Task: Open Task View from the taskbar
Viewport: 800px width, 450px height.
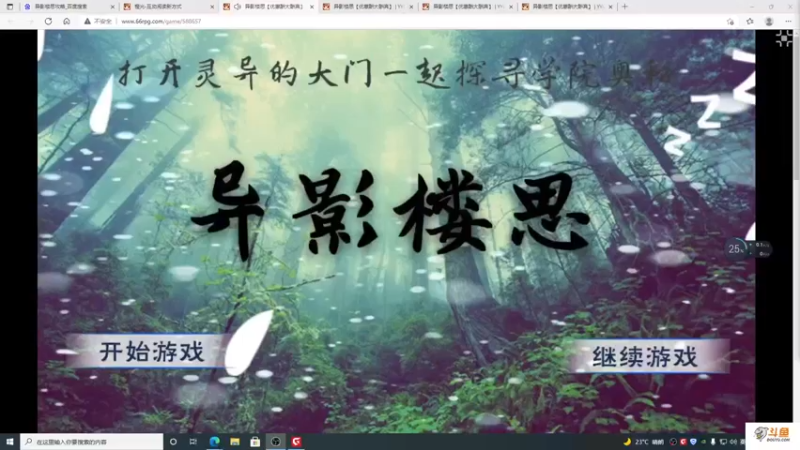Action: click(x=193, y=442)
